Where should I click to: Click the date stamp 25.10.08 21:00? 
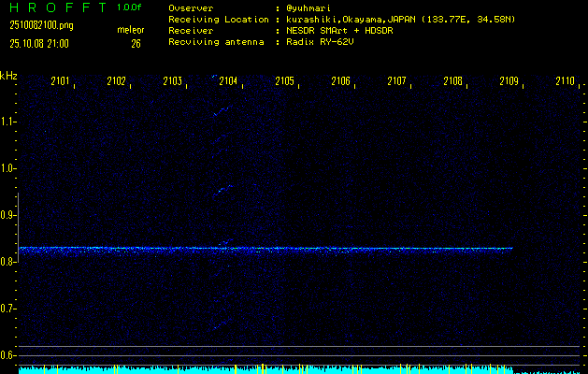click(x=39, y=44)
